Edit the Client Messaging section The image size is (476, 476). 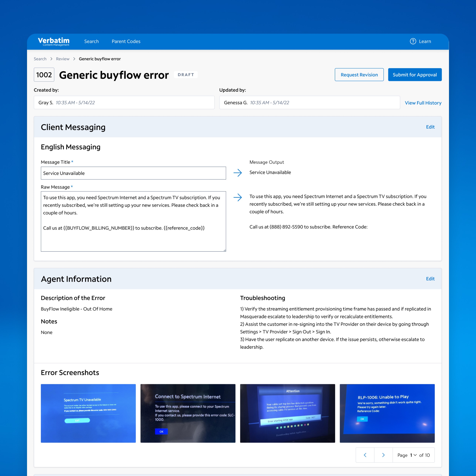(430, 127)
